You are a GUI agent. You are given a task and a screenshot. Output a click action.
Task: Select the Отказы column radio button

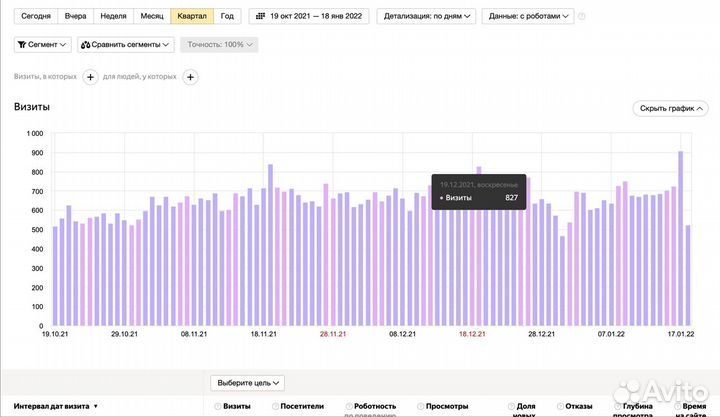point(560,407)
